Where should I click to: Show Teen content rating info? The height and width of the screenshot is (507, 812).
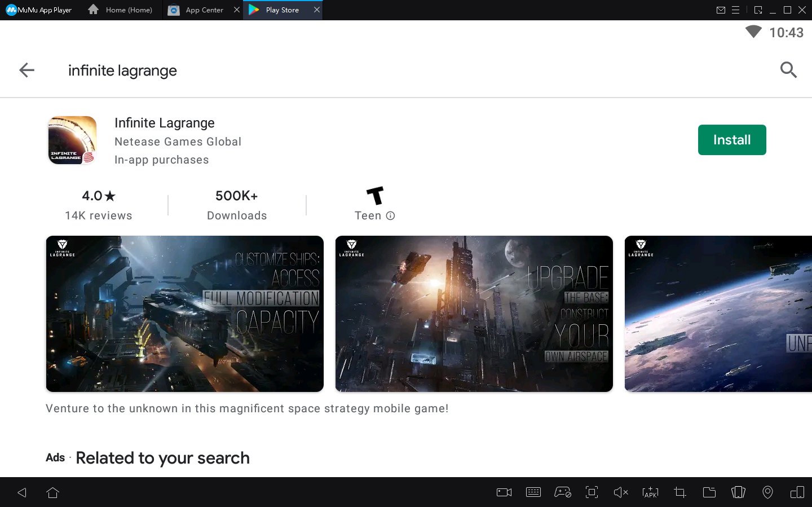tap(390, 215)
